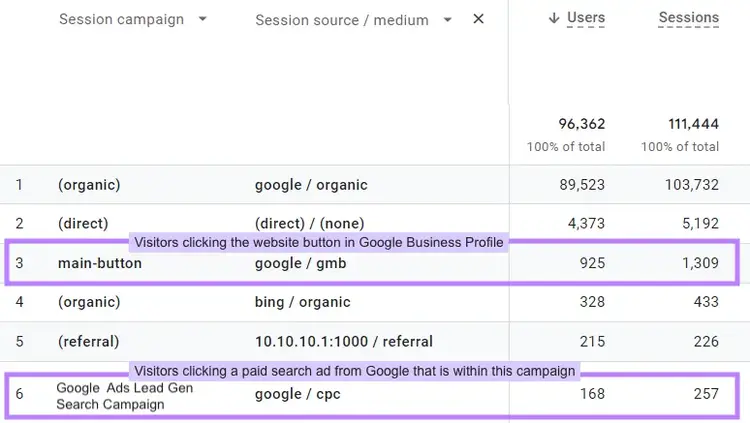The image size is (750, 423).
Task: Click the 257 sessions value
Action: point(706,394)
